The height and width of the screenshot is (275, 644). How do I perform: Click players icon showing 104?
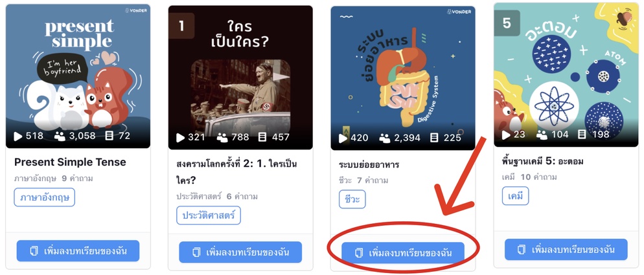tap(542, 135)
